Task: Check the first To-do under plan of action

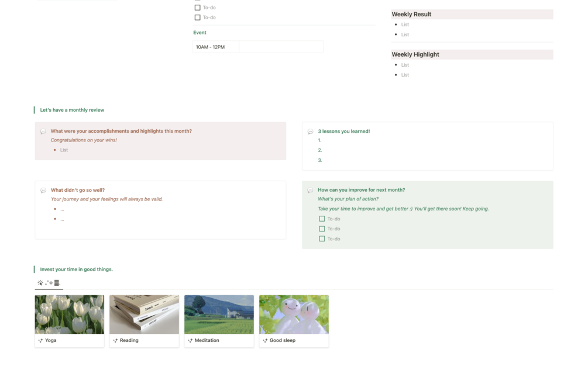Action: (322, 219)
